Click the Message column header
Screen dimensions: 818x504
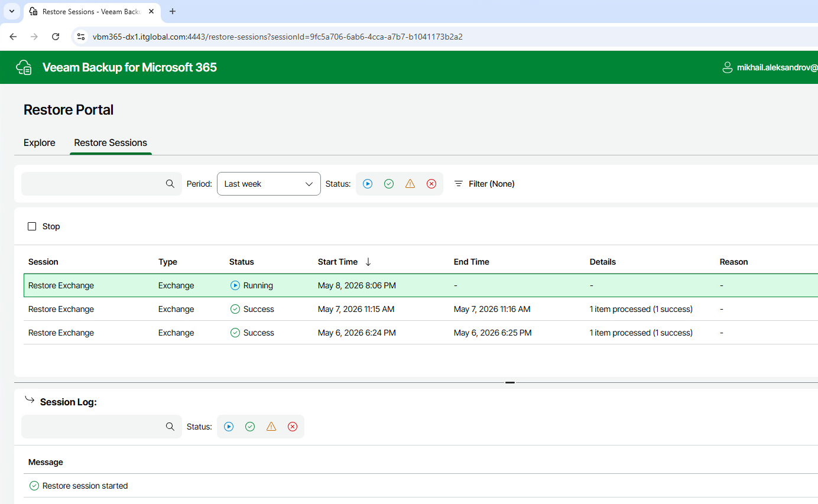(46, 462)
